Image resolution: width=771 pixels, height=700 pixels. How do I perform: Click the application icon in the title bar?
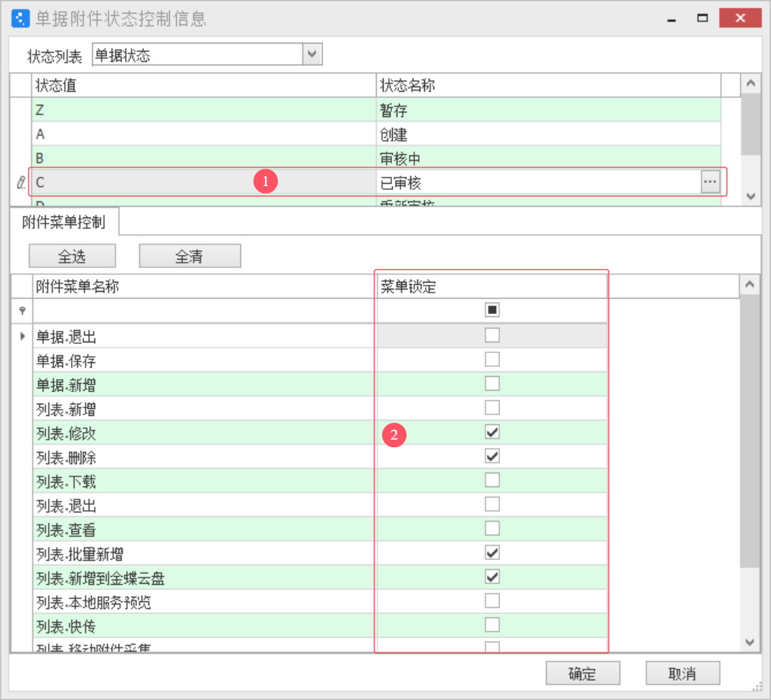pos(19,17)
